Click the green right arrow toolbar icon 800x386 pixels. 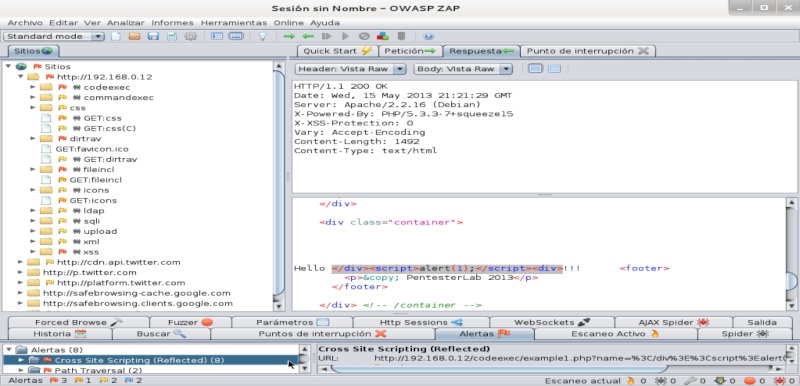289,36
